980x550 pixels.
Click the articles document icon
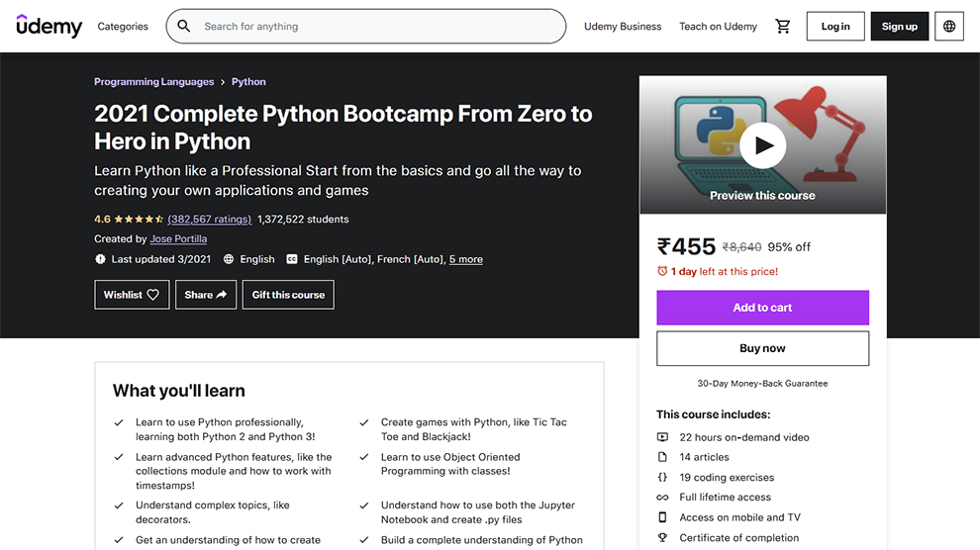click(x=662, y=457)
